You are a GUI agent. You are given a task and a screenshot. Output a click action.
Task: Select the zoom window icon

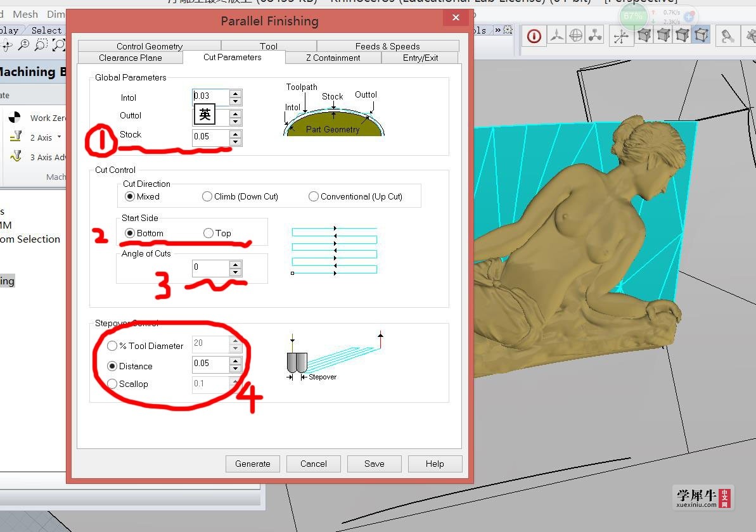pos(41,46)
